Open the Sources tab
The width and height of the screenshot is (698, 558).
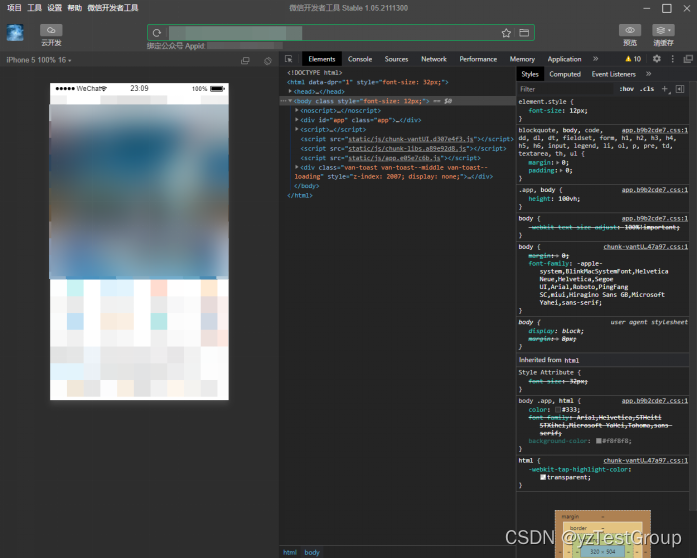(x=396, y=59)
